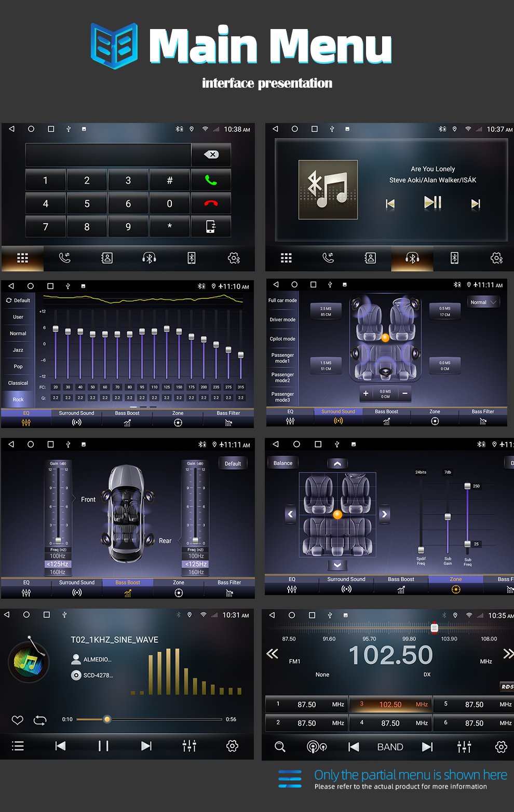Click the up chevron above balance seats
Viewport: 514px width, 812px height.
[337, 463]
